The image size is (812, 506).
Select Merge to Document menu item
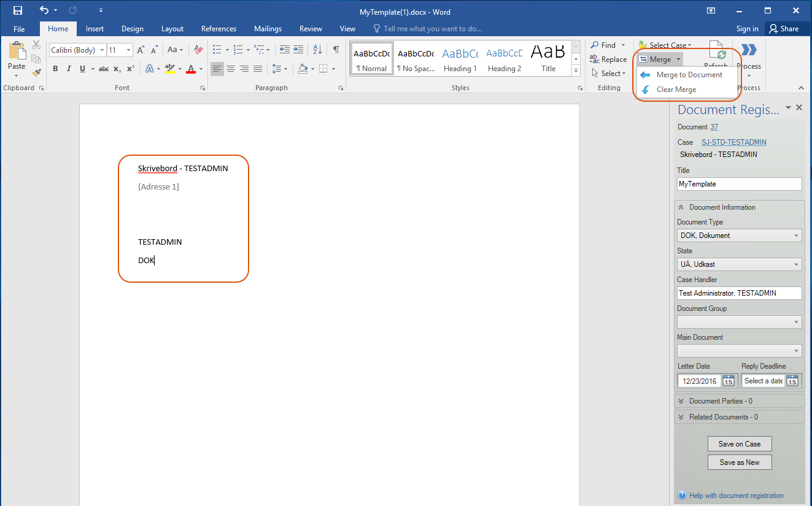[x=689, y=75]
